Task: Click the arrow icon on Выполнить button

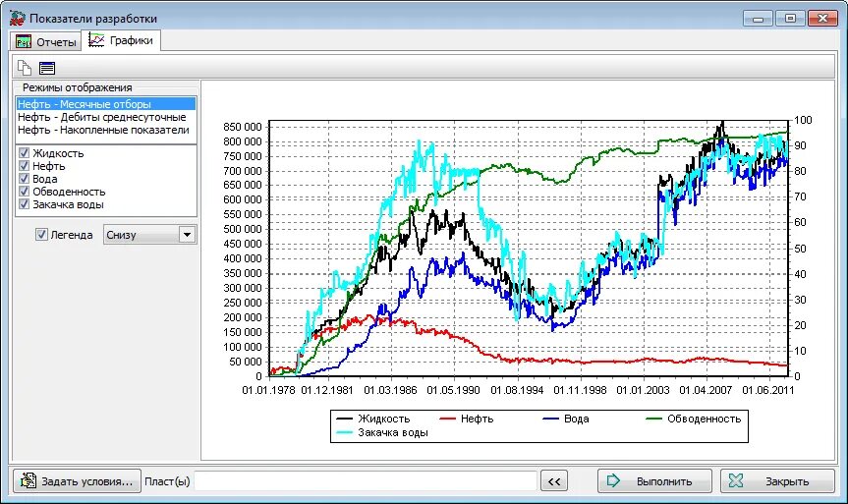Action: (x=613, y=480)
